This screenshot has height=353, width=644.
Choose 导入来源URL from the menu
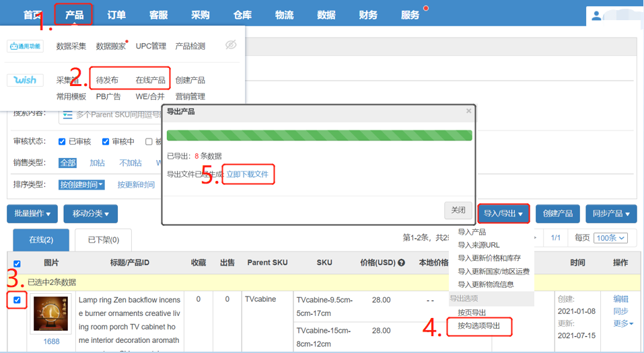point(479,245)
